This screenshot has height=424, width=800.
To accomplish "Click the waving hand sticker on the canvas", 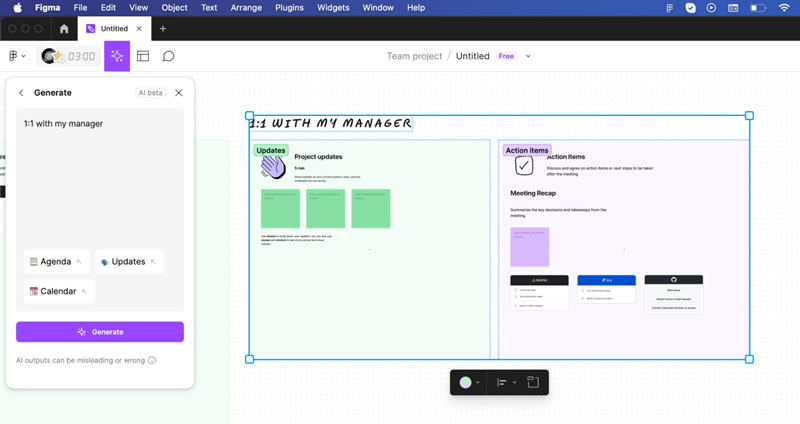I will 273,167.
